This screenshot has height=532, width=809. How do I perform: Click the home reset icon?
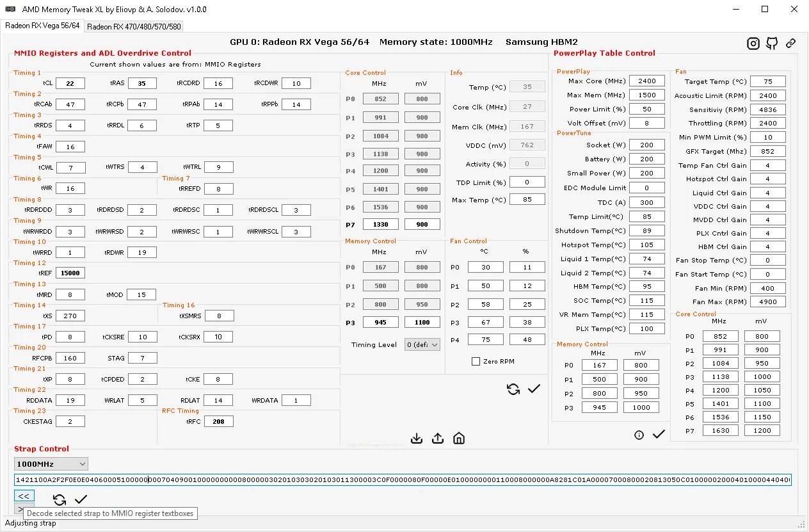[x=459, y=439]
